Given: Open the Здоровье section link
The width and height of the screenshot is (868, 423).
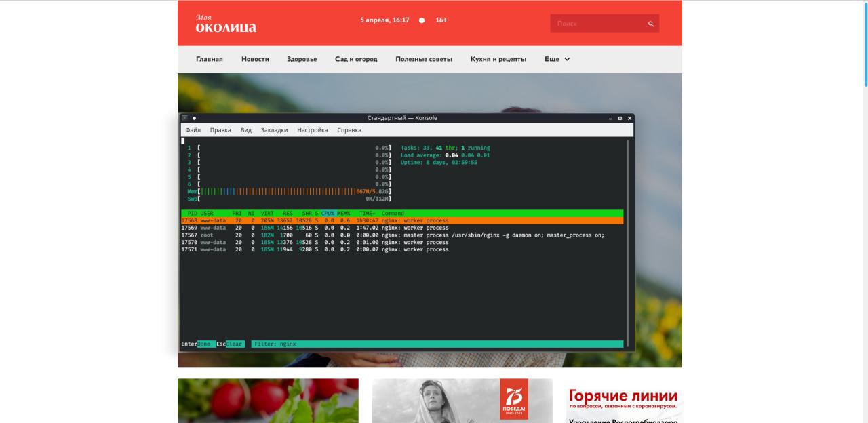Looking at the screenshot, I should pos(302,59).
